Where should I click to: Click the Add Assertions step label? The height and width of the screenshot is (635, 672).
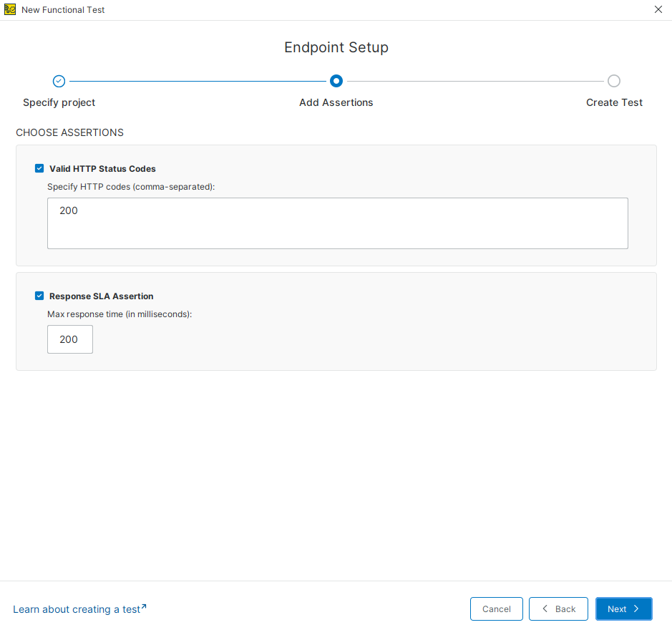tap(336, 102)
